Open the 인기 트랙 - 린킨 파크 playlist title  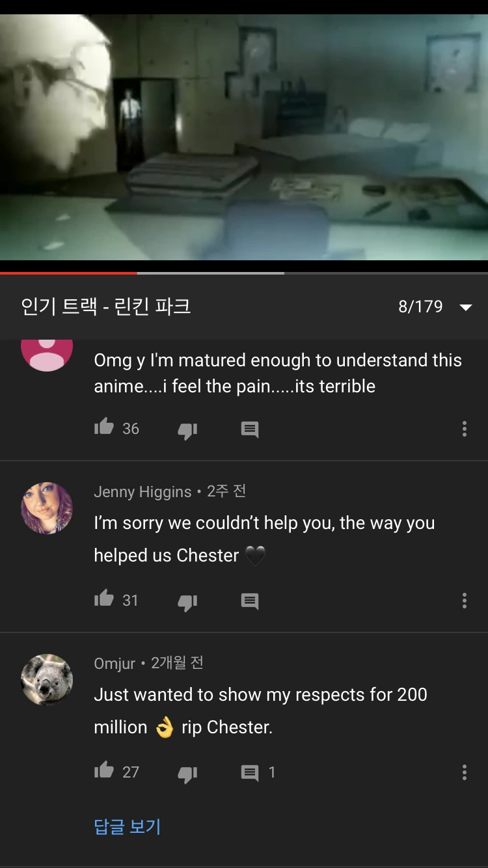tap(106, 306)
